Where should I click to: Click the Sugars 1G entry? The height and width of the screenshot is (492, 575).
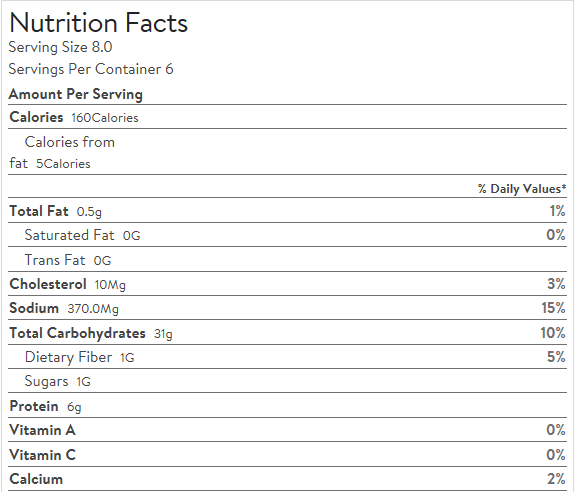[58, 381]
